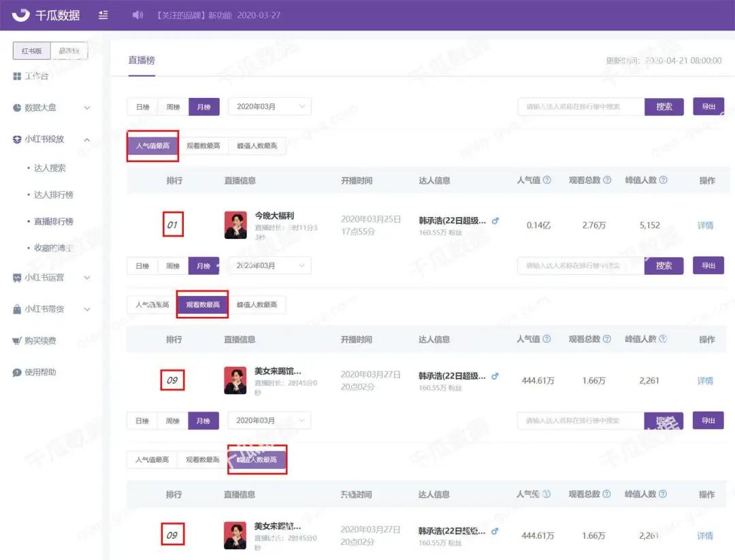This screenshot has width=735, height=560.
Task: Open 达人排行榜 in the sidebar
Action: [54, 195]
